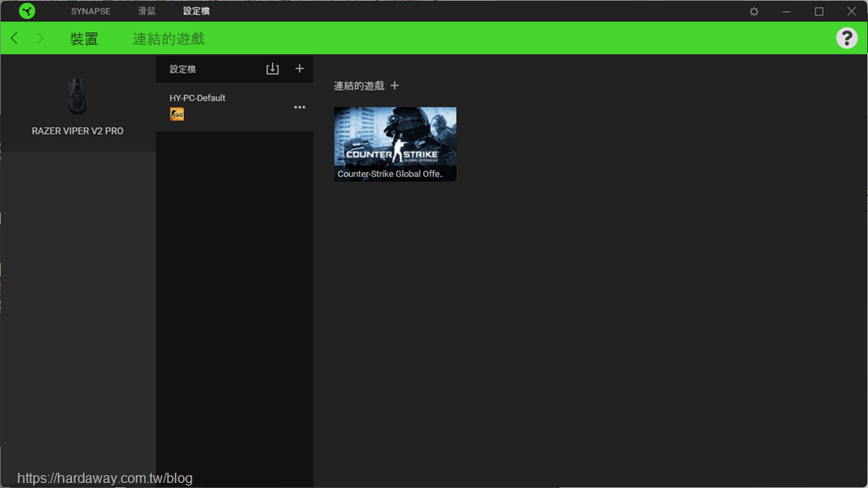Import a profile with the download icon
This screenshot has height=488, width=868.
pyautogui.click(x=272, y=69)
